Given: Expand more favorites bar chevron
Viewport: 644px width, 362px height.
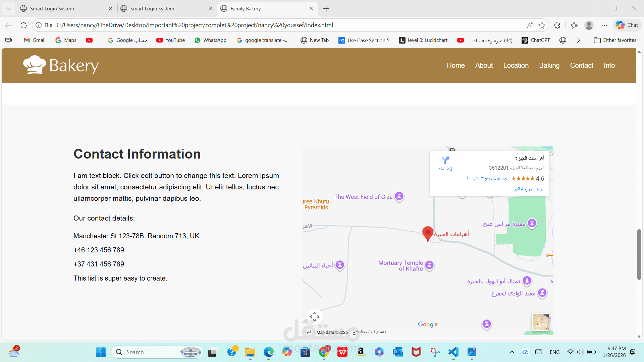Looking at the screenshot, I should click(x=578, y=40).
